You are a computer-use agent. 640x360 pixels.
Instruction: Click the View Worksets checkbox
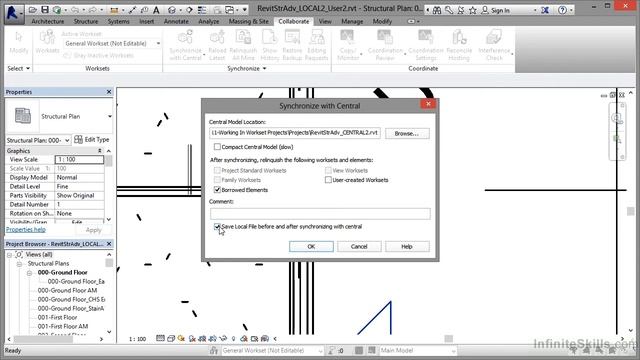(328, 170)
